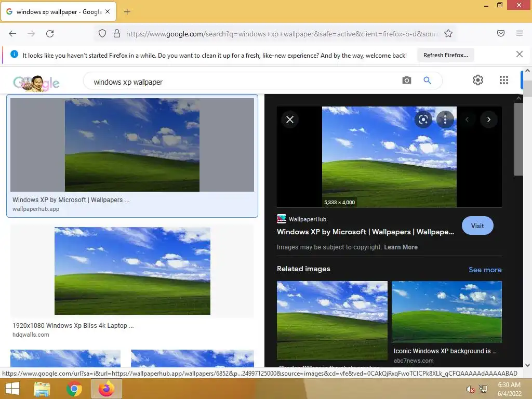Close the image preview panel
The image size is (532, 399).
[x=290, y=119]
